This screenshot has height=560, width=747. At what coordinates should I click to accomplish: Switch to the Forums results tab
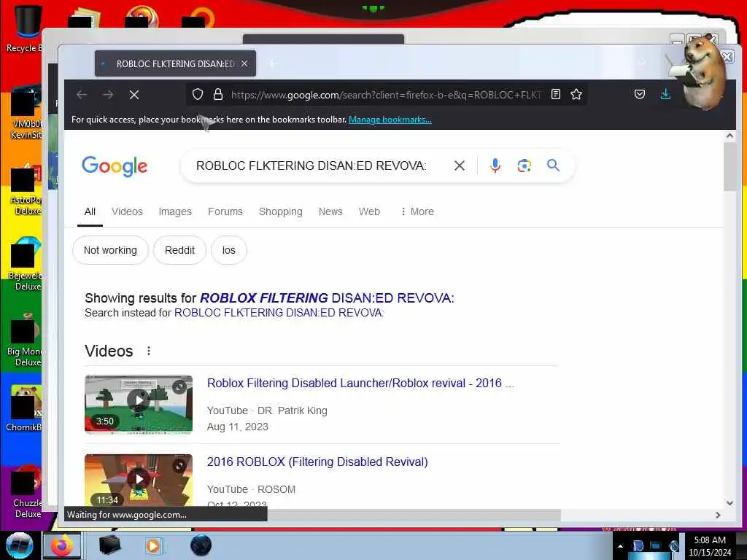(x=225, y=211)
